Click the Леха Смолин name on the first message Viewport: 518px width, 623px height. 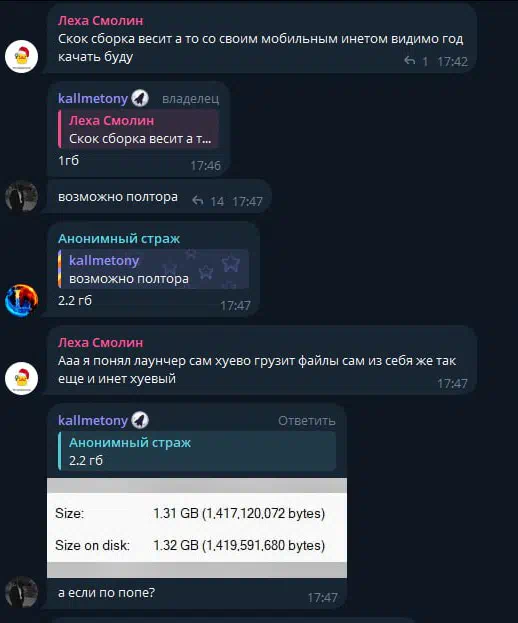point(101,20)
